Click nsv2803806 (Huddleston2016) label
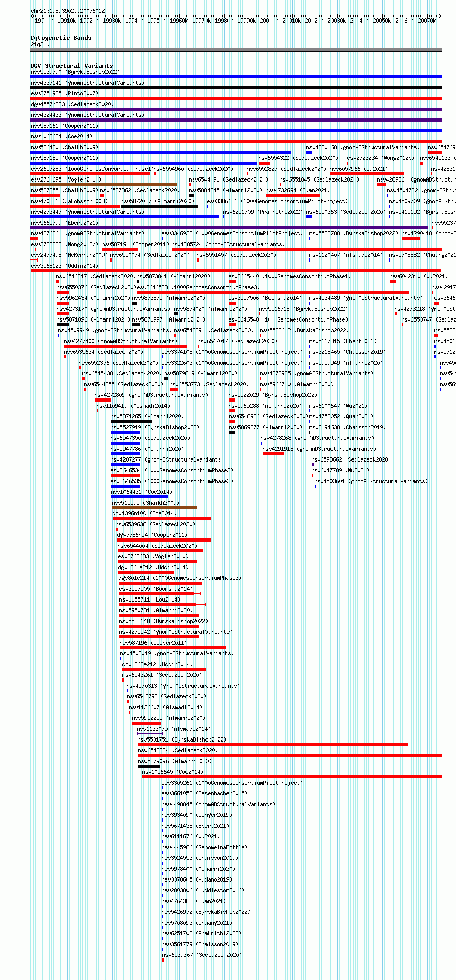The image size is (456, 980). [203, 890]
